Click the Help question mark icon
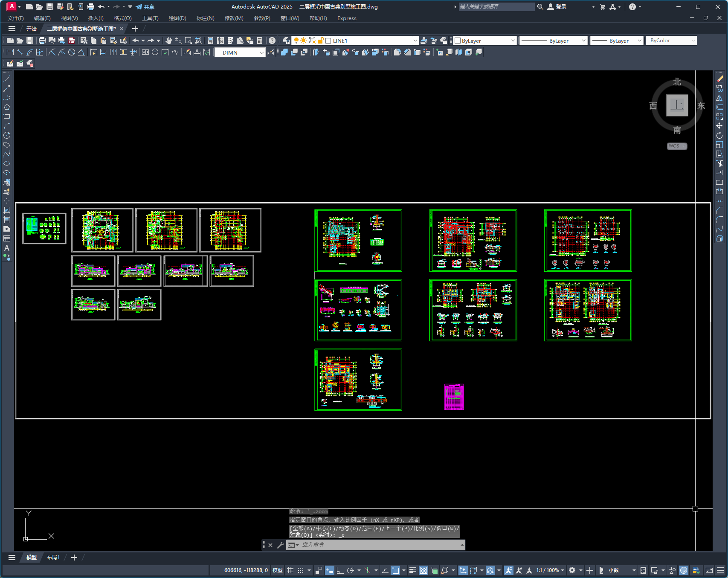The image size is (728, 578). point(272,41)
